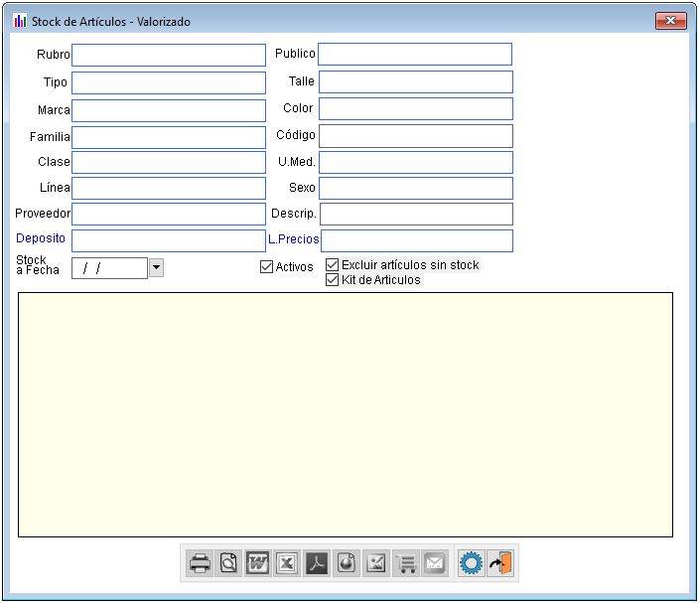Image resolution: width=700 pixels, height=603 pixels.
Task: Click the printer icon to print report
Action: (x=200, y=563)
